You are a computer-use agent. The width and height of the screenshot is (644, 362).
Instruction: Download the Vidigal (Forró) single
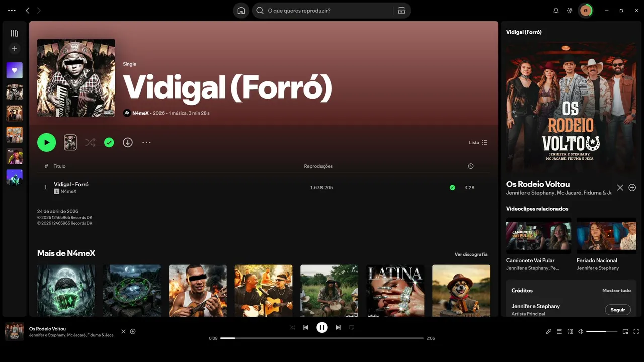[x=128, y=142]
